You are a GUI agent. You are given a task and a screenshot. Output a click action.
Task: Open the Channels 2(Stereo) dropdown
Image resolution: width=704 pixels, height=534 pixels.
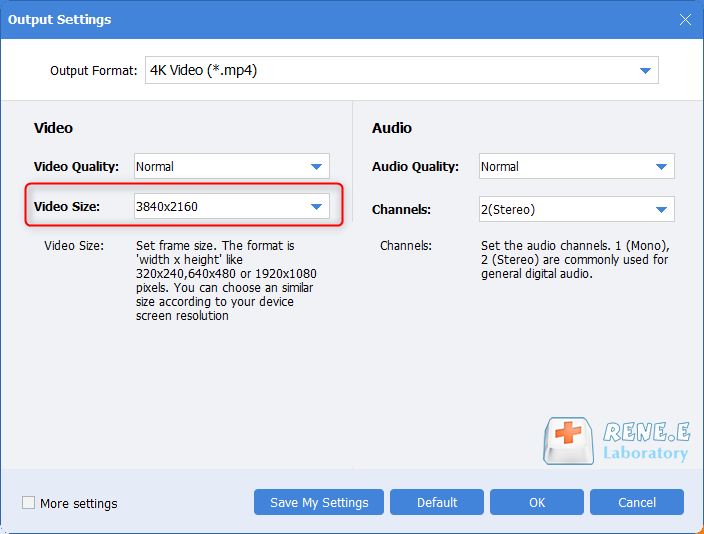pyautogui.click(x=576, y=209)
